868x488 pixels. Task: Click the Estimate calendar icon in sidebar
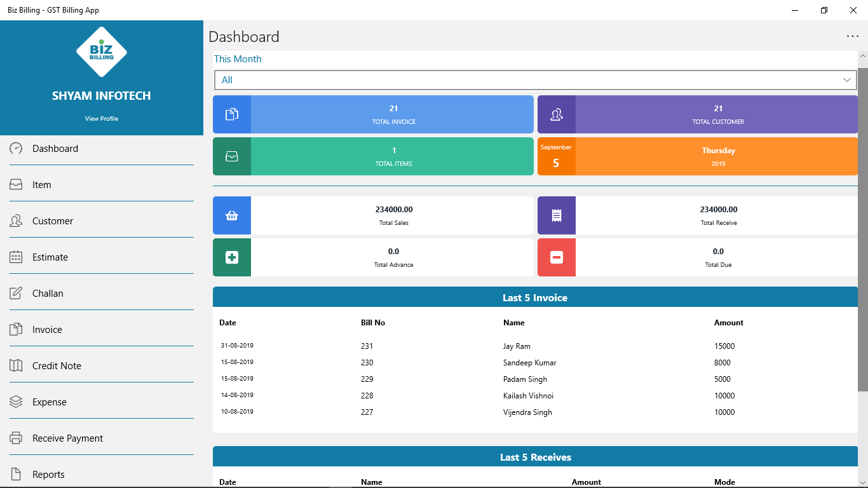click(16, 257)
